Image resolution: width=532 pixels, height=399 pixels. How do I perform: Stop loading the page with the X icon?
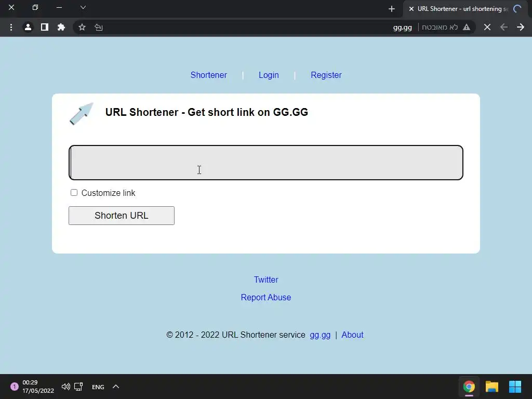click(487, 27)
